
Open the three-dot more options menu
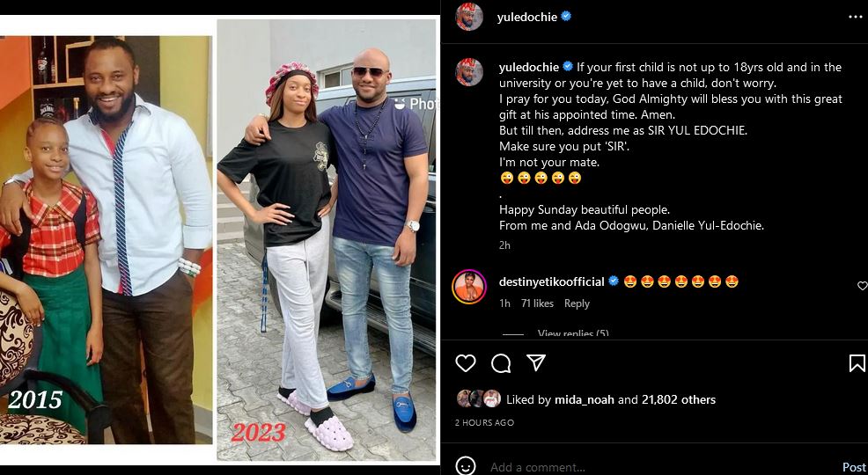point(856,17)
